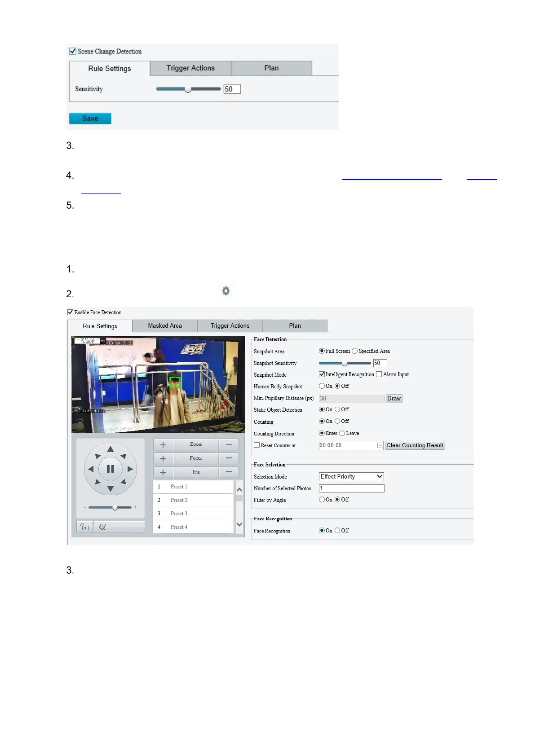Click the Focus minus button
Image resolution: width=535 pixels, height=756 pixels.
229,458
